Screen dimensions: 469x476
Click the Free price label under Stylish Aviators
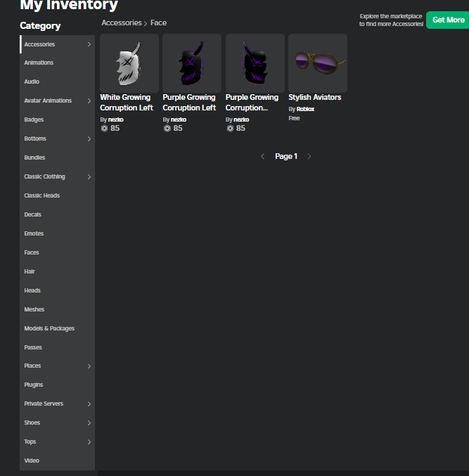tap(294, 118)
